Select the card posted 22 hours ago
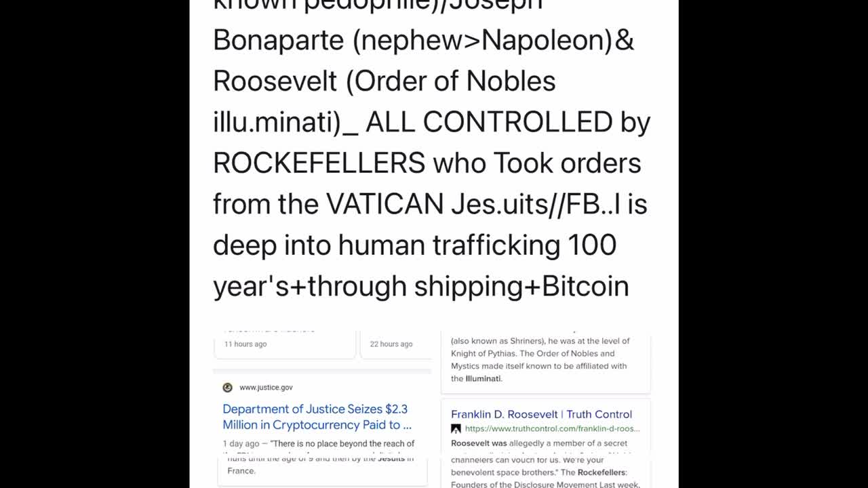The width and height of the screenshot is (868, 488). [395, 344]
